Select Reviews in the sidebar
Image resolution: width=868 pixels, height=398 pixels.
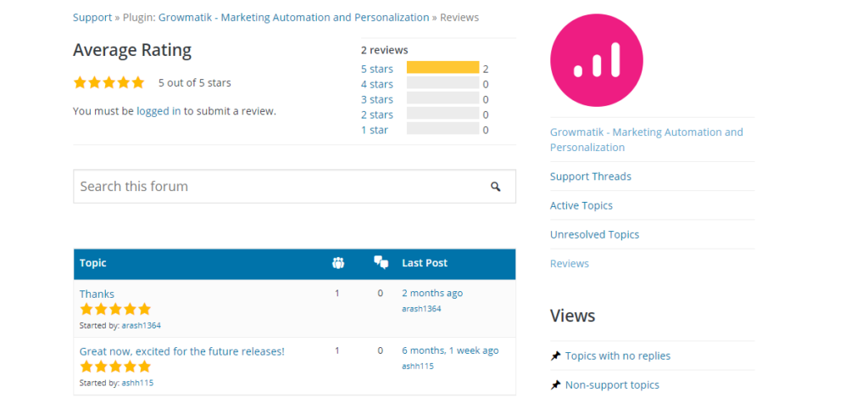coord(570,264)
